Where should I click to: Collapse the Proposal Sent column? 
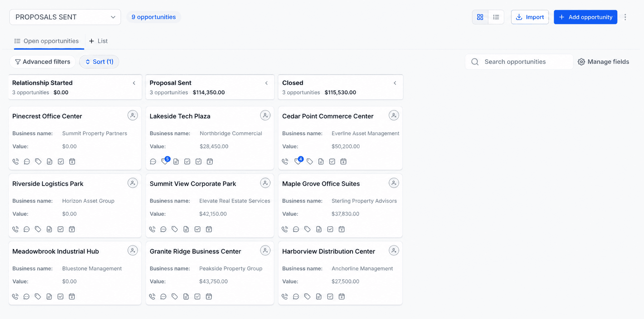(267, 83)
